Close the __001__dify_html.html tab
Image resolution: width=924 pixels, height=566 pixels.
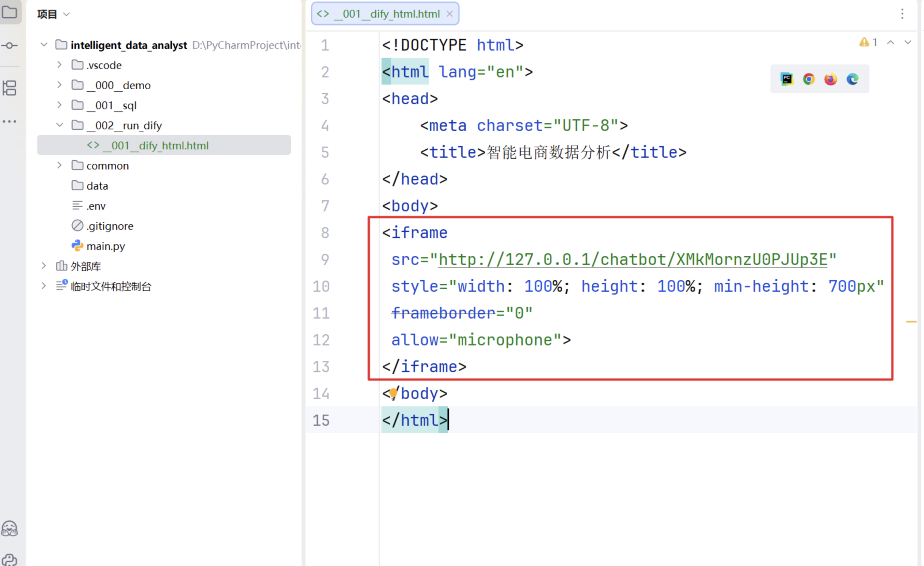tap(450, 14)
